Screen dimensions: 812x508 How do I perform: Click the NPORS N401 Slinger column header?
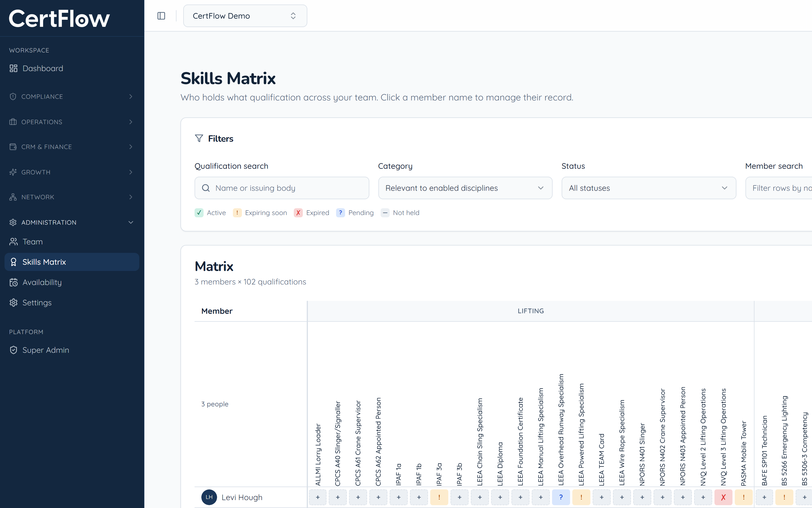642,454
